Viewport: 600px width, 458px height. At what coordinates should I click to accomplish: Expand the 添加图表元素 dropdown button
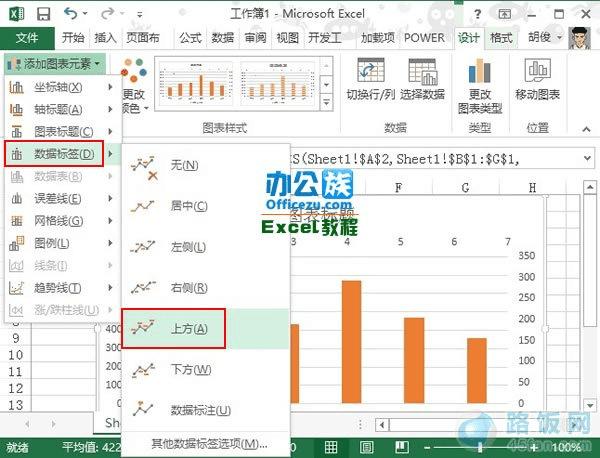click(x=54, y=64)
